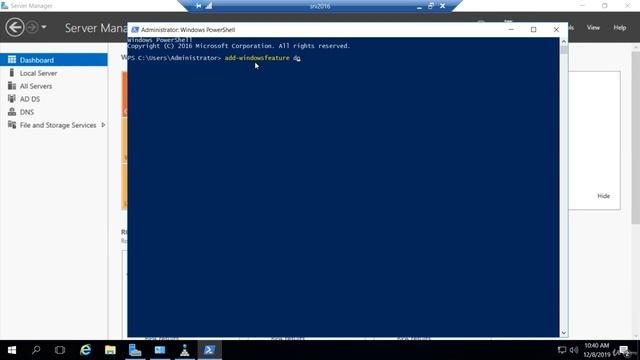Click the All Servers sidebar icon
Image resolution: width=640 pixels, height=360 pixels.
click(12, 86)
